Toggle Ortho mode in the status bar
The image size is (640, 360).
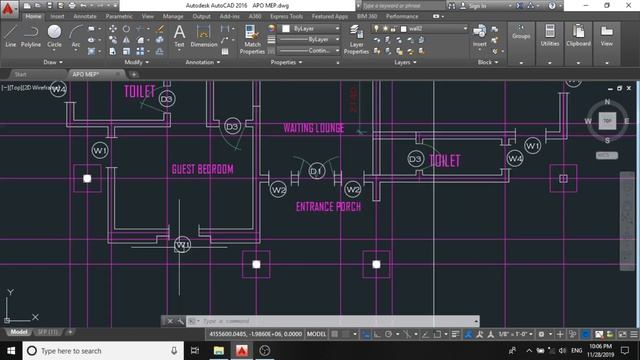pos(377,334)
